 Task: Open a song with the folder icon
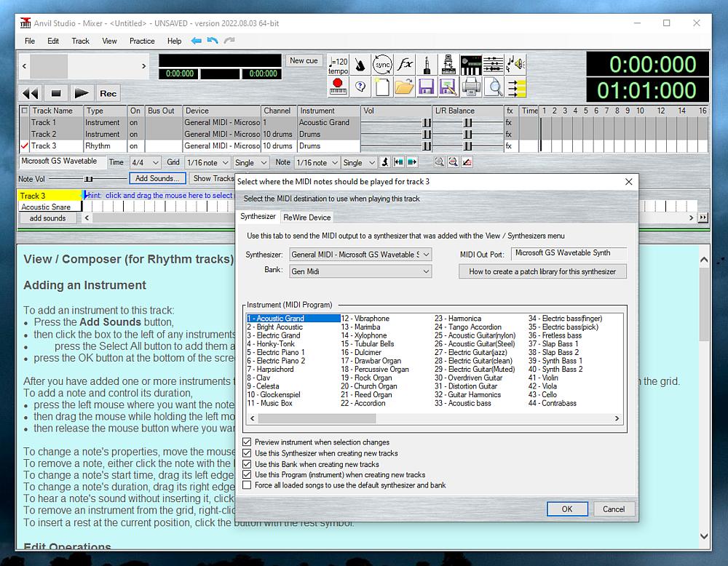405,87
